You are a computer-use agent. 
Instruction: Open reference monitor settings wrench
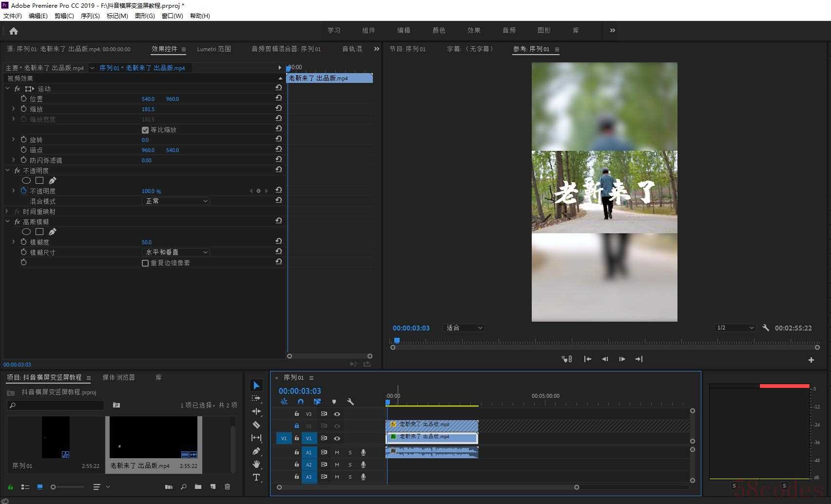point(766,328)
